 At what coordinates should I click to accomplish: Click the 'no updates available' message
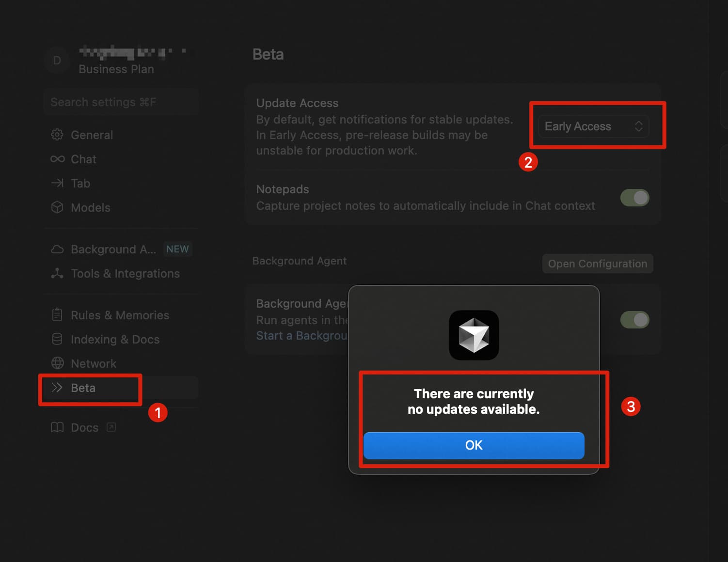(x=474, y=401)
